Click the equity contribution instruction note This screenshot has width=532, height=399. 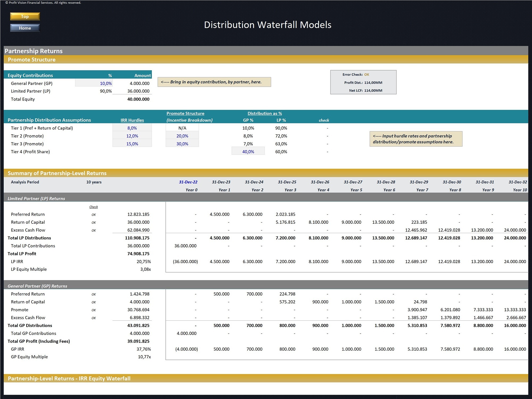tap(214, 82)
